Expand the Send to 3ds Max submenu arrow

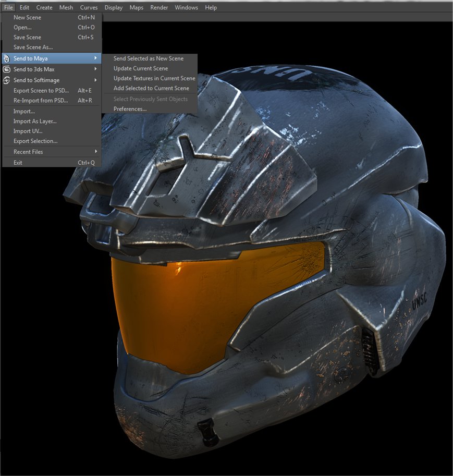(x=95, y=69)
